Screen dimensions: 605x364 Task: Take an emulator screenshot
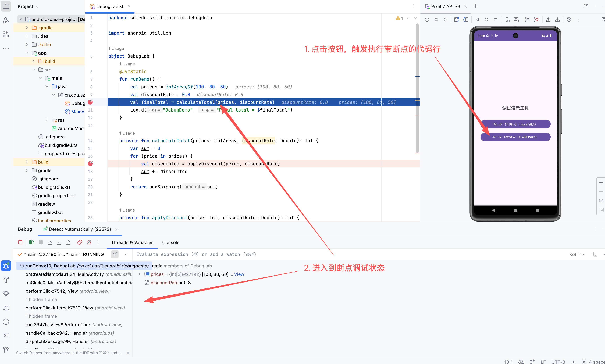pos(528,20)
